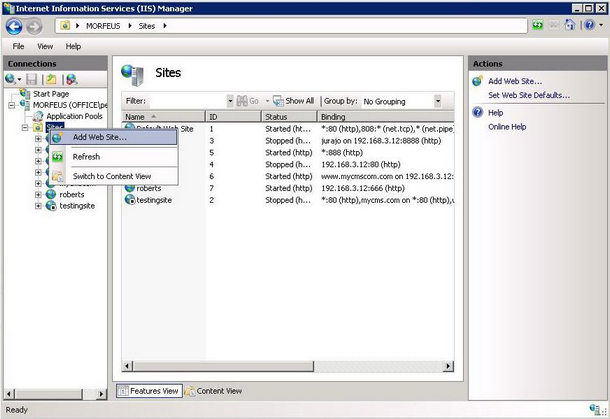The height and width of the screenshot is (419, 610).
Task: Click the sites list scroll right arrow
Action: [x=448, y=366]
